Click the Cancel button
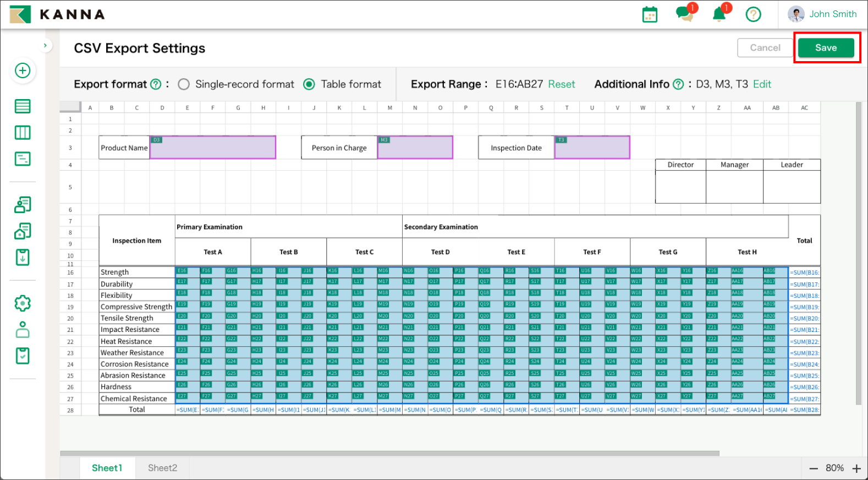868x480 pixels. pos(765,48)
